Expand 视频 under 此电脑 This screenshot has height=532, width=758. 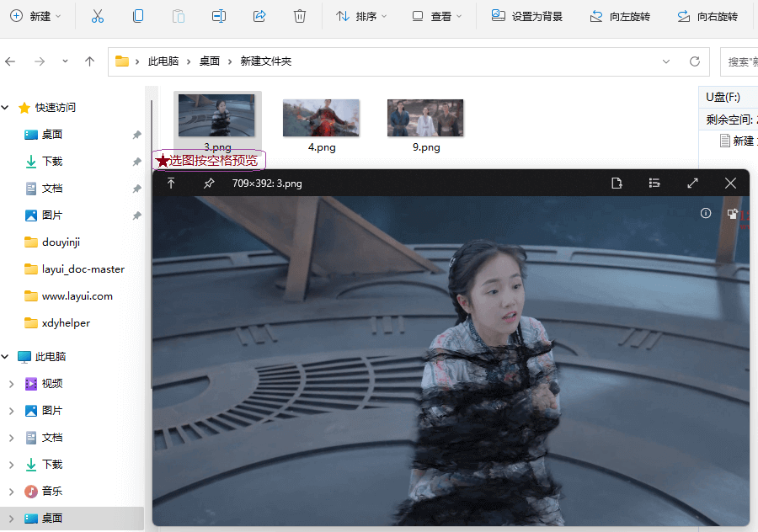(x=12, y=384)
